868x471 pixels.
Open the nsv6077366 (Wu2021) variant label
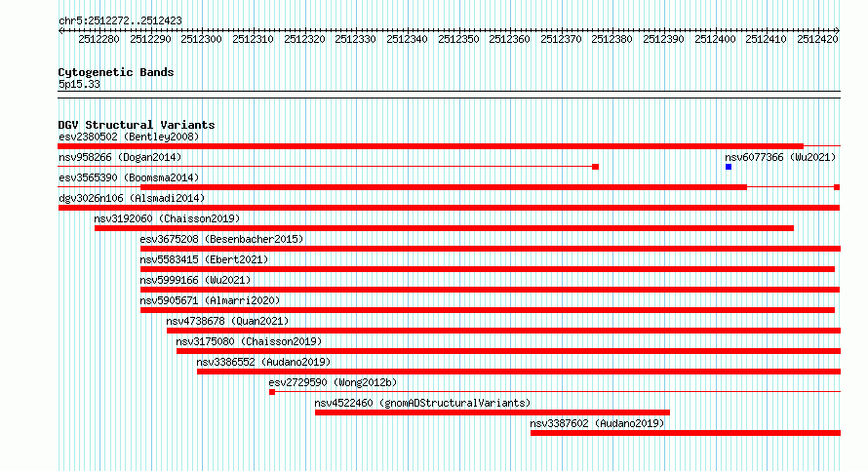click(x=780, y=157)
